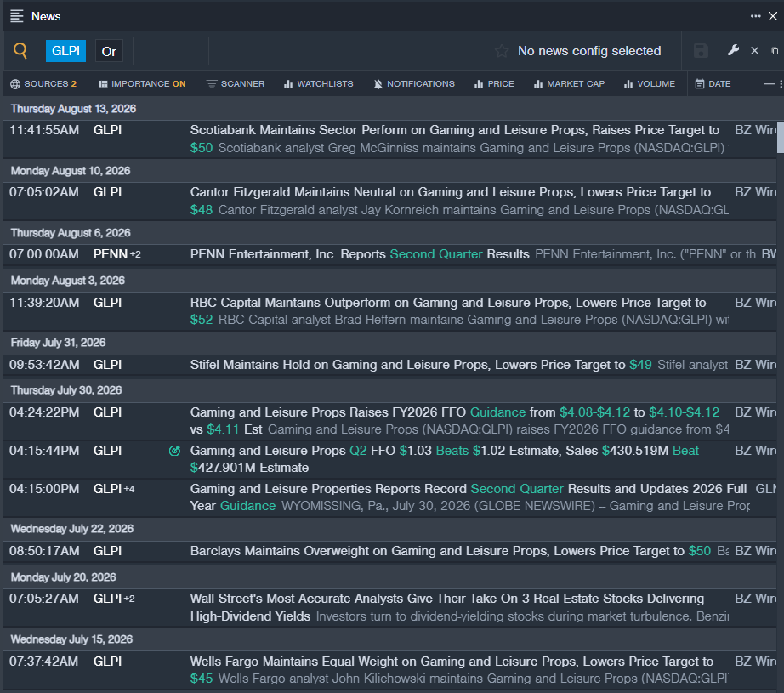
Task: Open the three-dot panel menu
Action: point(755,16)
